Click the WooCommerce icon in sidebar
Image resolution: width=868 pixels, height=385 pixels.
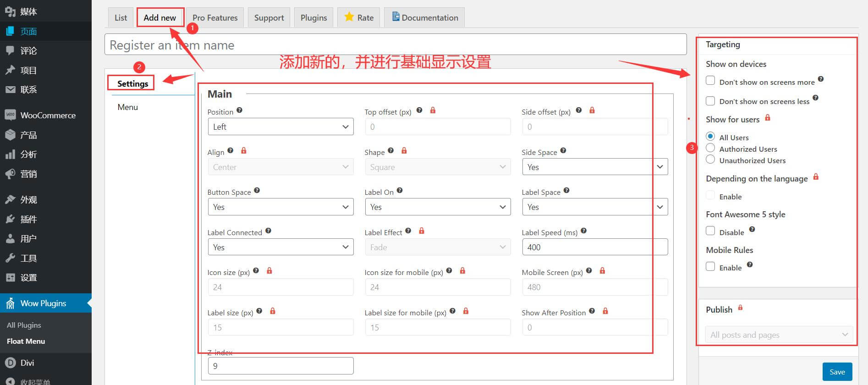point(10,115)
